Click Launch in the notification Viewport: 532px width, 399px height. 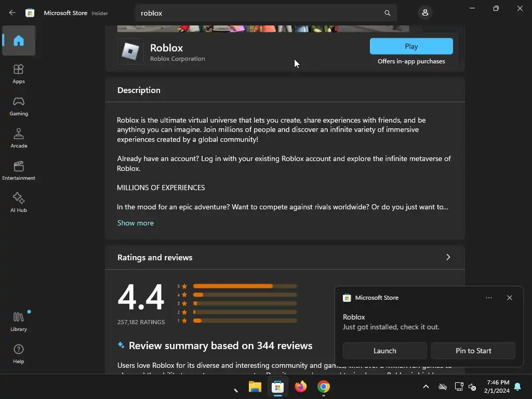385,351
